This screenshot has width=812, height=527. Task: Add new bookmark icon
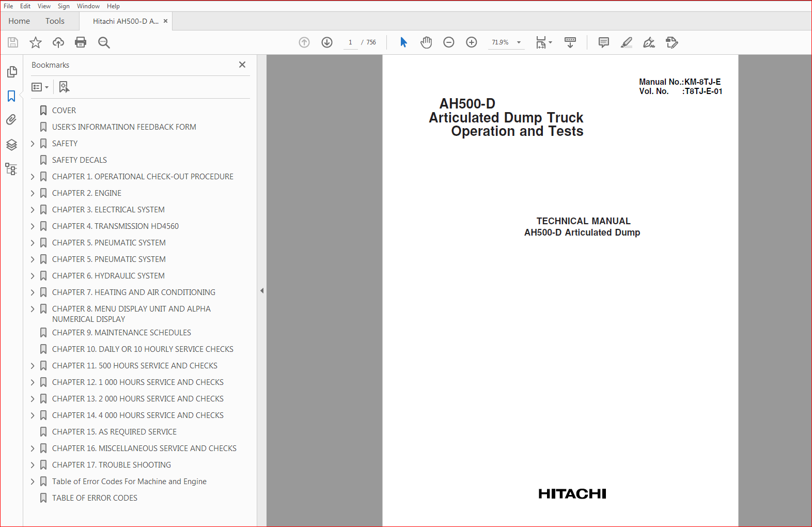[64, 87]
